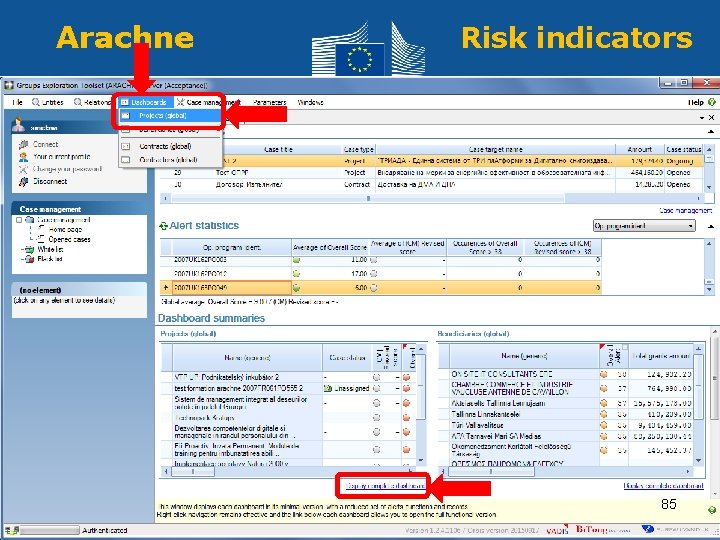Click the green score icon in 2007UK16RPO012 row

pos(296,274)
